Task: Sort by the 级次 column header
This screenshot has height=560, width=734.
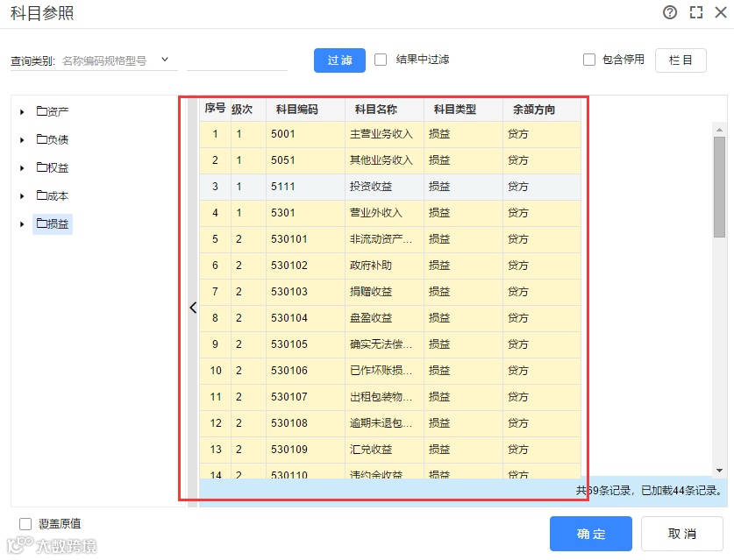Action: [x=248, y=110]
